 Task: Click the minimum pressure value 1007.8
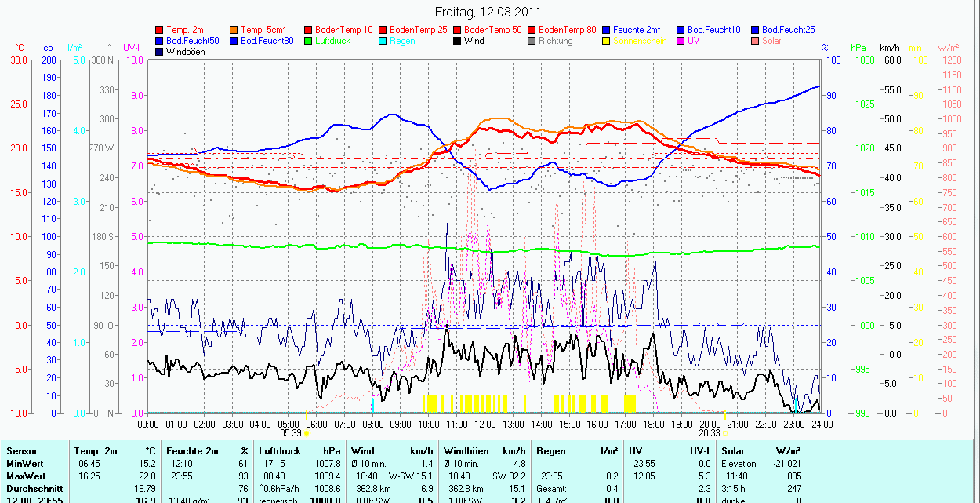(x=329, y=464)
